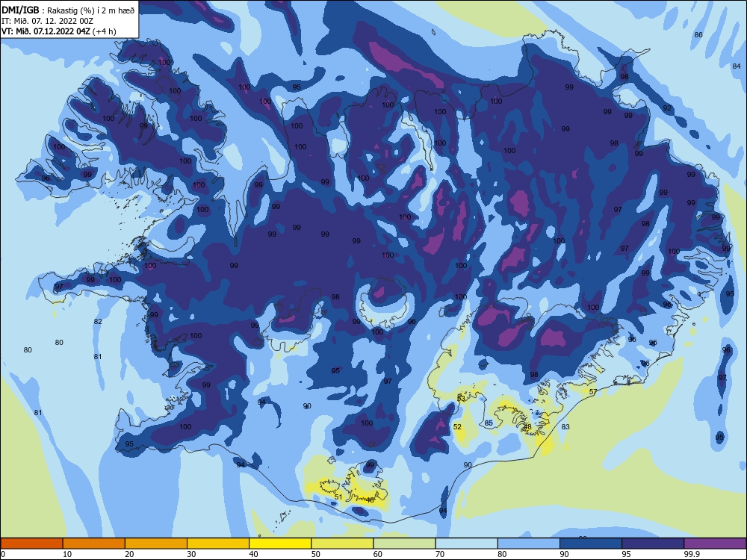747x560 pixels.
Task: Click the lightest blue 70–80 legend swatch
Action: point(467,544)
